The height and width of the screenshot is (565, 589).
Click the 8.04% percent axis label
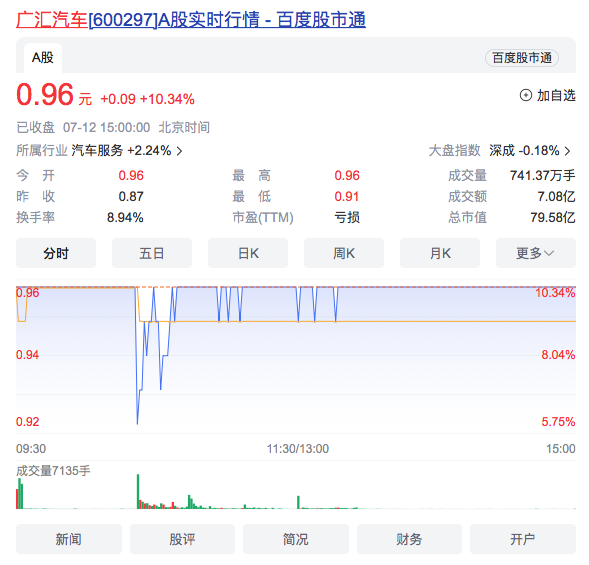(558, 355)
